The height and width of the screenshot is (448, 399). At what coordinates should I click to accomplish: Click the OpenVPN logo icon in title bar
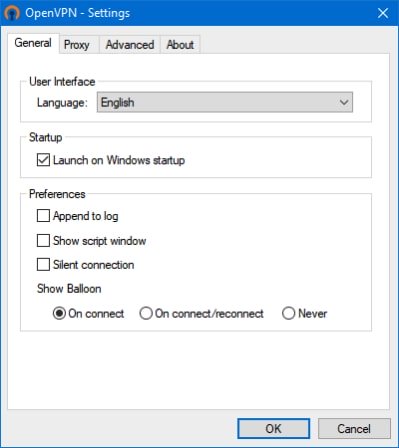tap(12, 13)
